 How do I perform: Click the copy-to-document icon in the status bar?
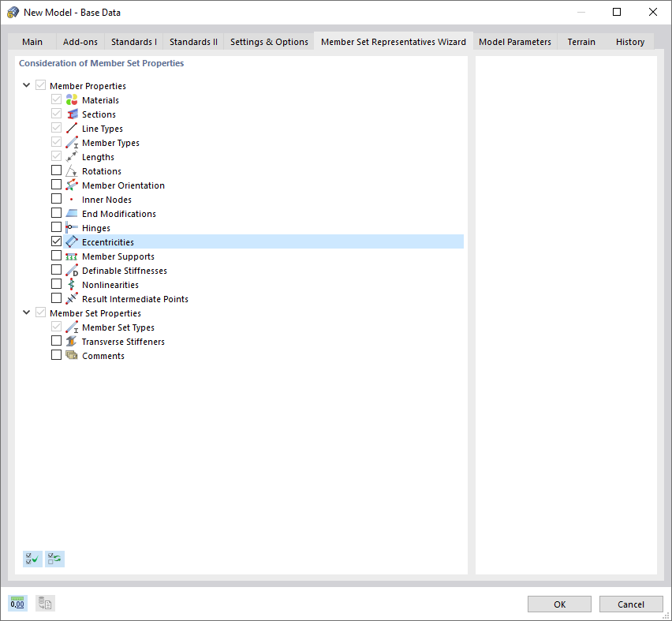pos(45,603)
